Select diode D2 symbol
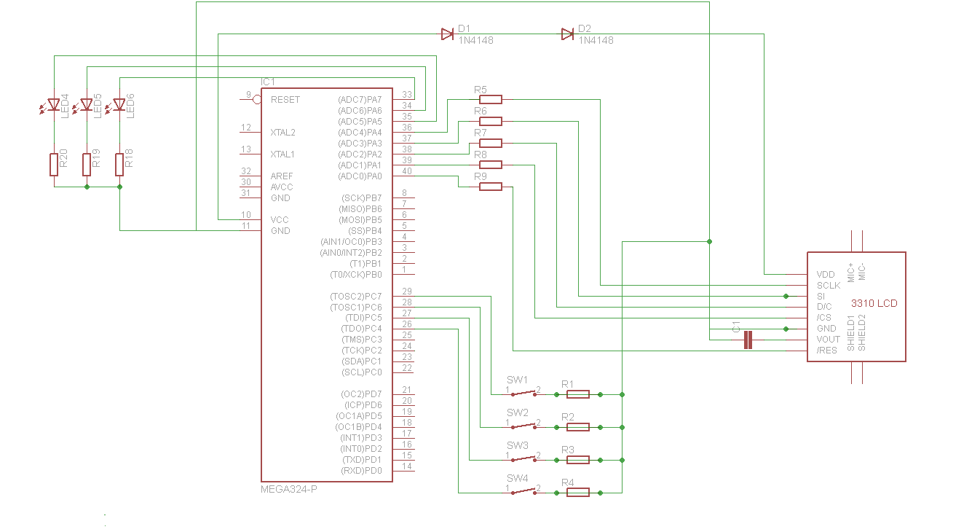 coord(567,34)
